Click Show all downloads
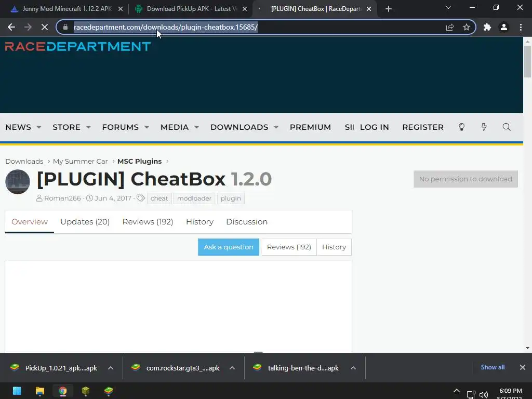Viewport: 532px width, 399px height. pos(493,367)
